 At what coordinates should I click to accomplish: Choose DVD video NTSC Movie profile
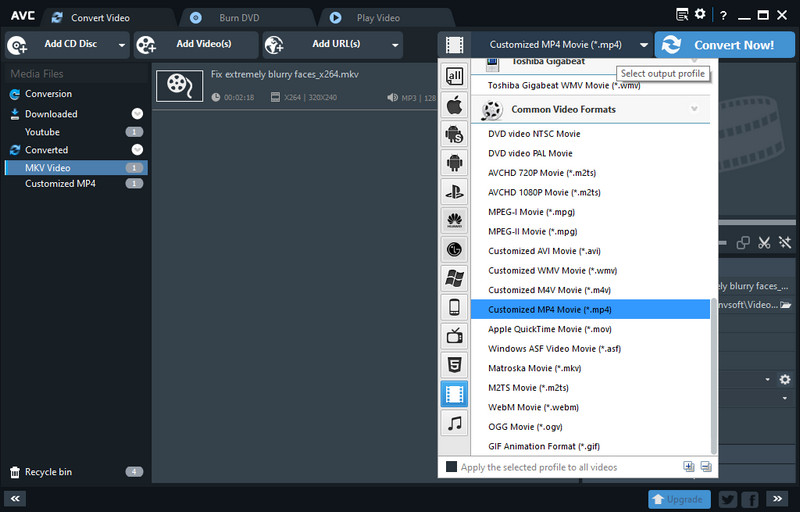click(590, 134)
